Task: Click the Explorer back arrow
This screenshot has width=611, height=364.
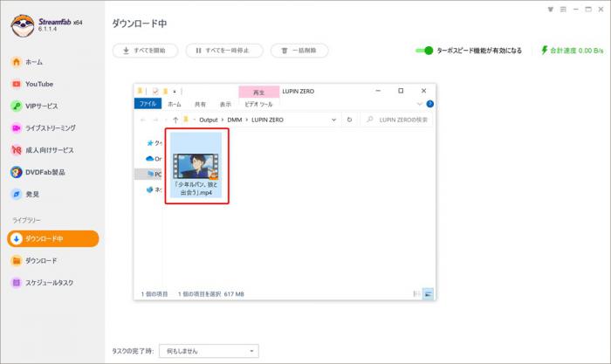Action: (143, 120)
